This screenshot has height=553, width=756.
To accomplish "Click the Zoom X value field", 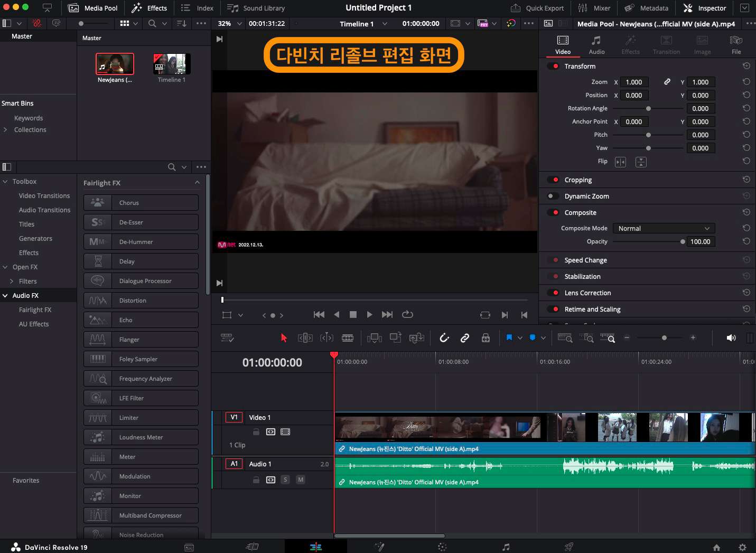I will 634,82.
